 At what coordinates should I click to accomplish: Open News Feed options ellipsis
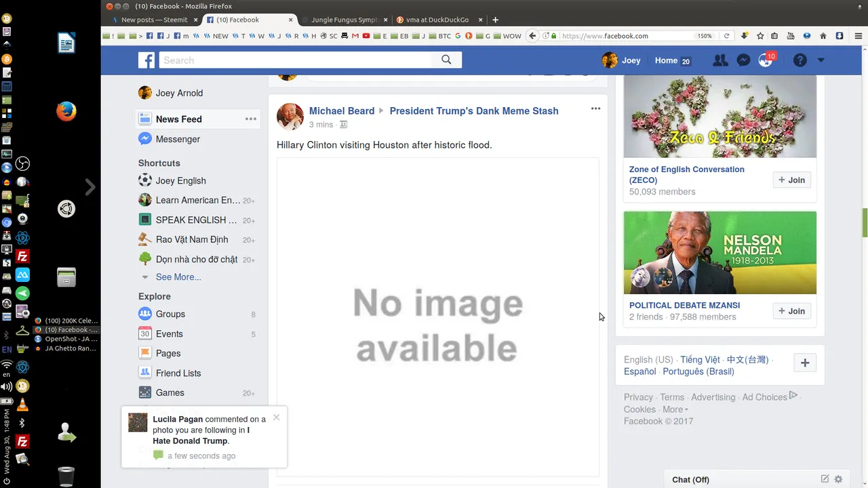251,119
